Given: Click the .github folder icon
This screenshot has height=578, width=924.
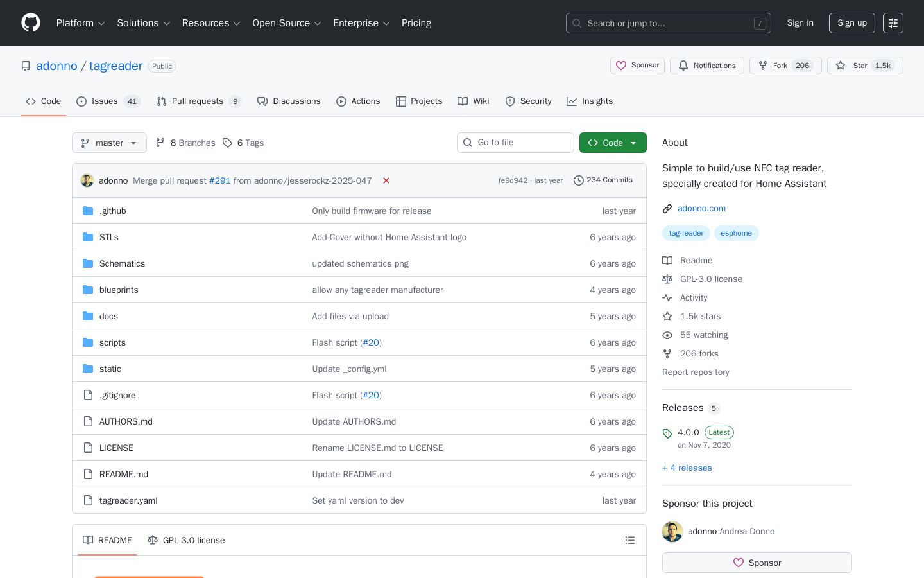Looking at the screenshot, I should 88,211.
